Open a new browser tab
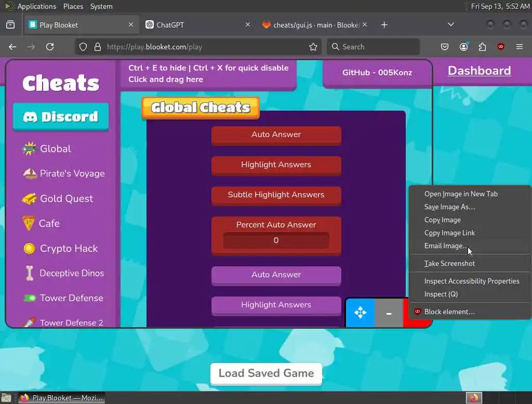The image size is (532, 404). (x=384, y=25)
